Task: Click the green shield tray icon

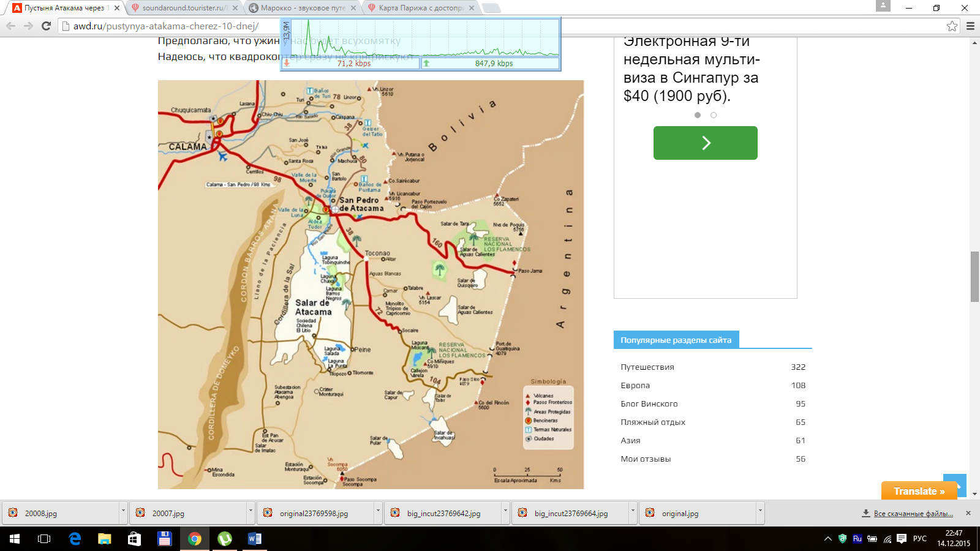Action: 842,539
